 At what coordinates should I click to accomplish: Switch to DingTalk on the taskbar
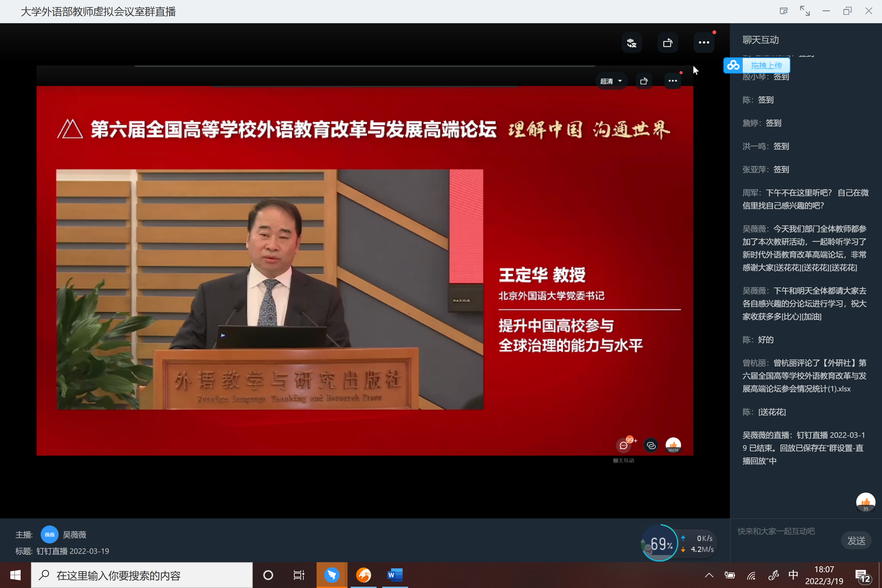(332, 575)
